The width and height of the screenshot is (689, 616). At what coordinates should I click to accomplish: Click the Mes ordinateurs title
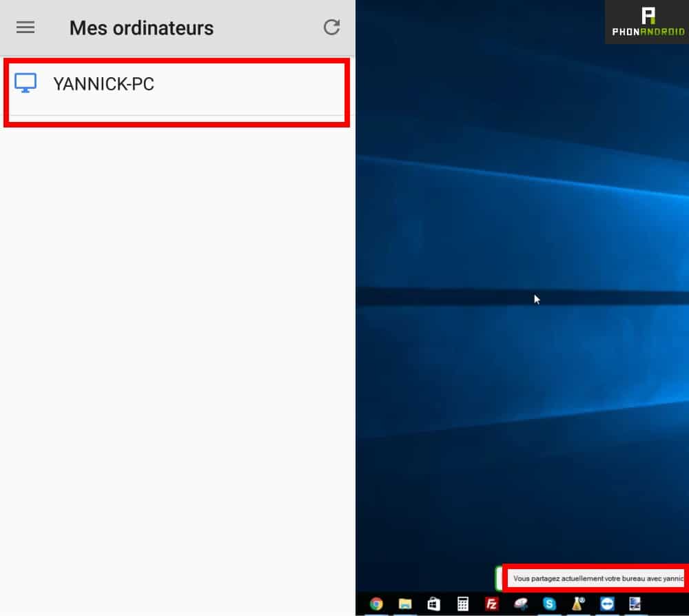pos(141,28)
